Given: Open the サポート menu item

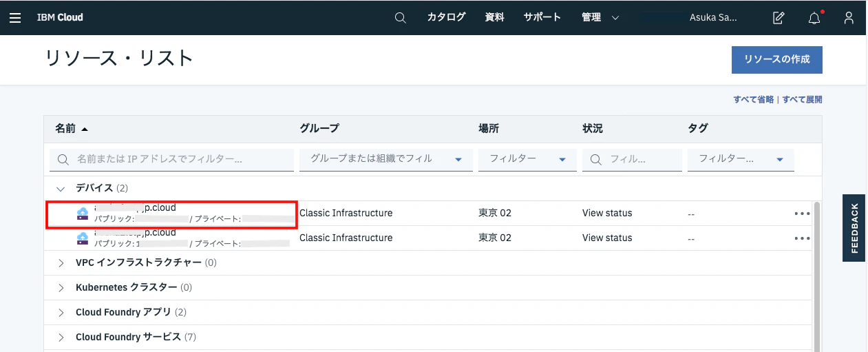Looking at the screenshot, I should coord(542,17).
